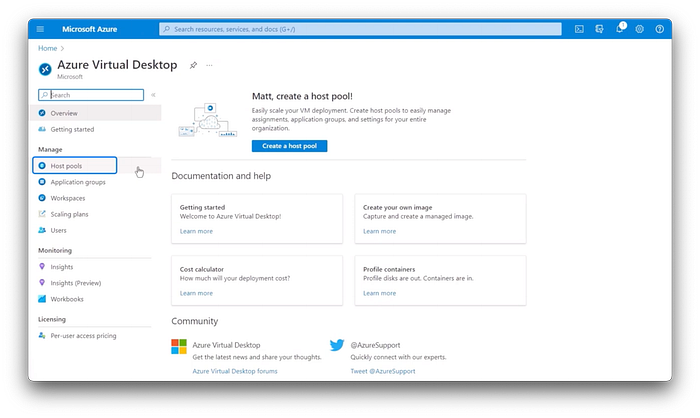The image size is (700, 418).
Task: Click the host pool illustration graphic
Action: tap(208, 121)
